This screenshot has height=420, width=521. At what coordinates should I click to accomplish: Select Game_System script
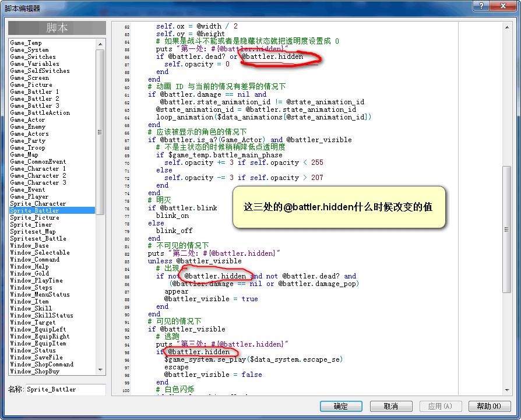29,50
